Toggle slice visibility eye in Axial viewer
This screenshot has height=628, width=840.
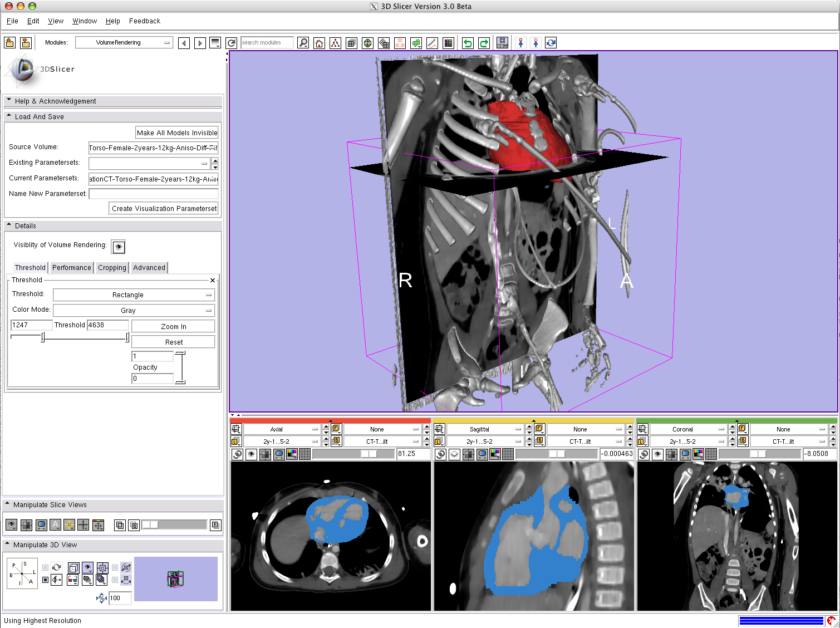252,454
